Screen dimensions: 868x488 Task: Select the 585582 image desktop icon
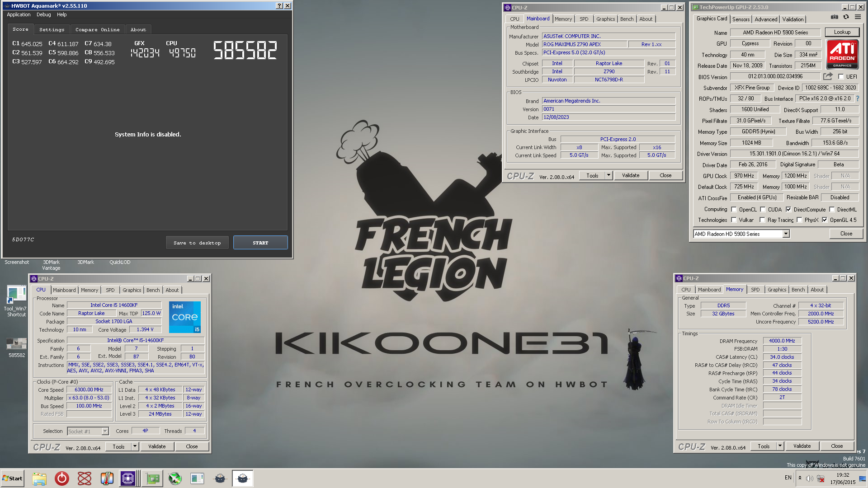[x=17, y=347]
